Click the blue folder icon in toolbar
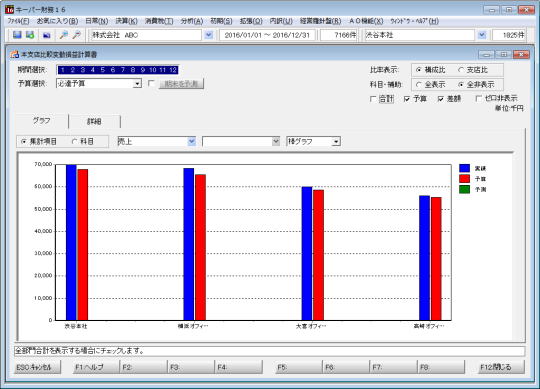Screen dimensions: 540x389 coord(47,35)
